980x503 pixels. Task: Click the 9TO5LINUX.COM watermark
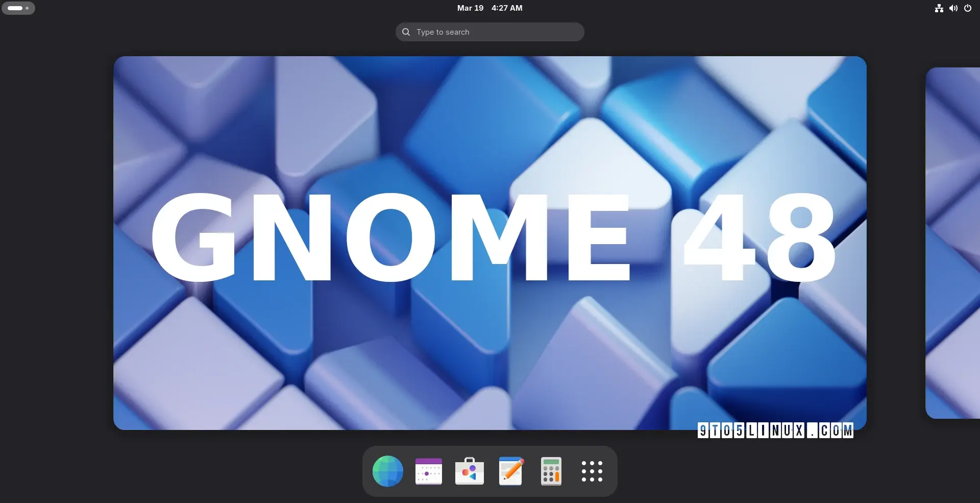click(x=775, y=430)
